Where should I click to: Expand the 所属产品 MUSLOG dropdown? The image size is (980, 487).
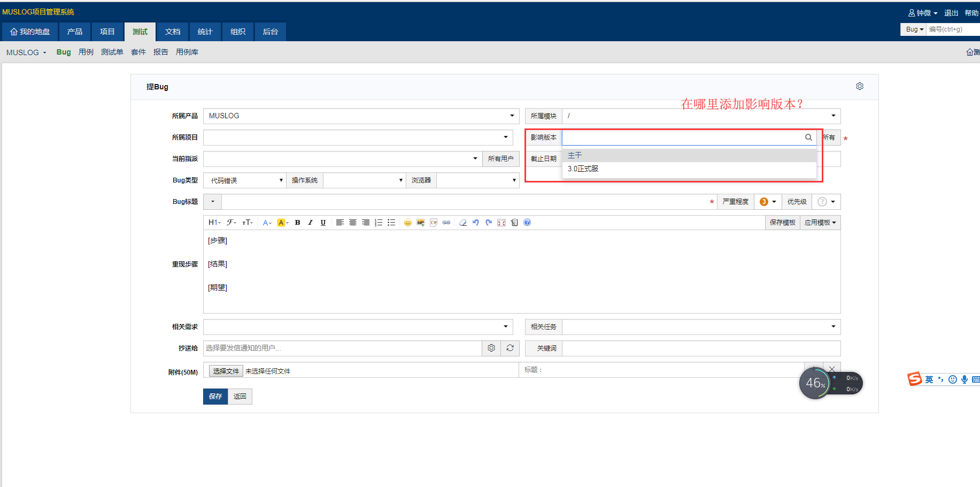pos(361,116)
